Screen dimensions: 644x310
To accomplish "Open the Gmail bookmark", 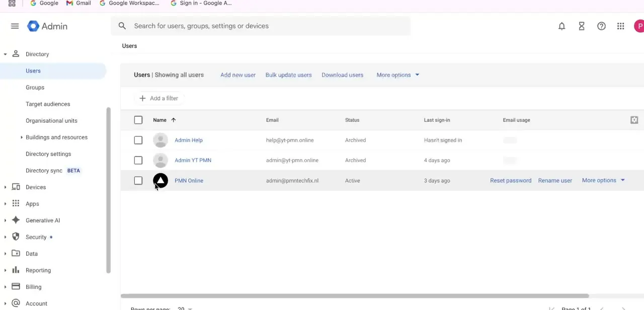I will [78, 3].
